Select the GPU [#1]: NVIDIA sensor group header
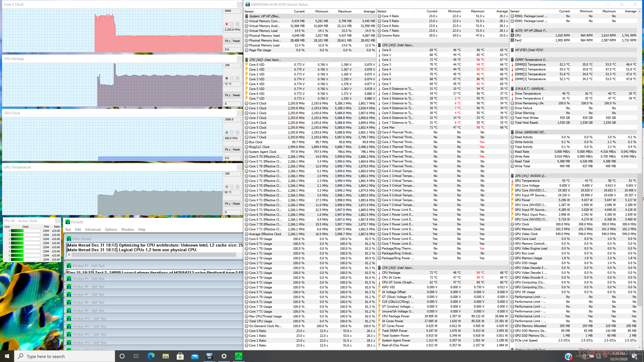644x362 pixels. tap(530, 176)
